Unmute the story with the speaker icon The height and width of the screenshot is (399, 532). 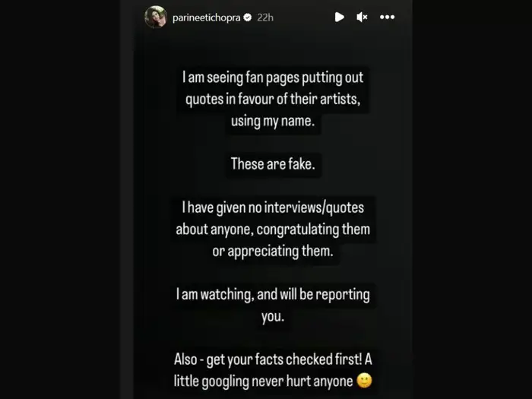point(362,17)
